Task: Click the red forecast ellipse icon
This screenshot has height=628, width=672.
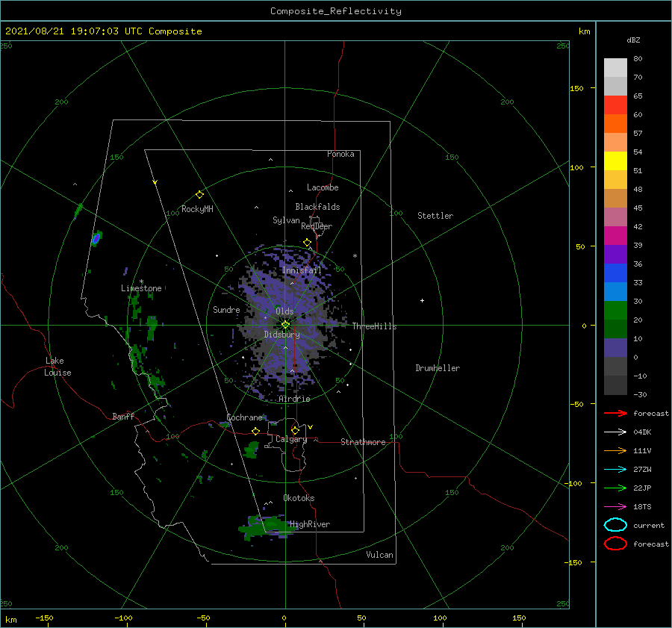Action: (615, 544)
